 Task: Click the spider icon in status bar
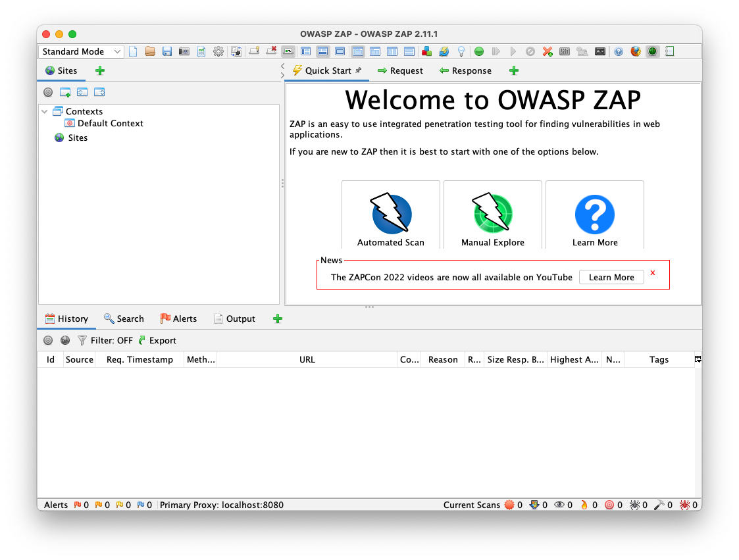point(634,505)
